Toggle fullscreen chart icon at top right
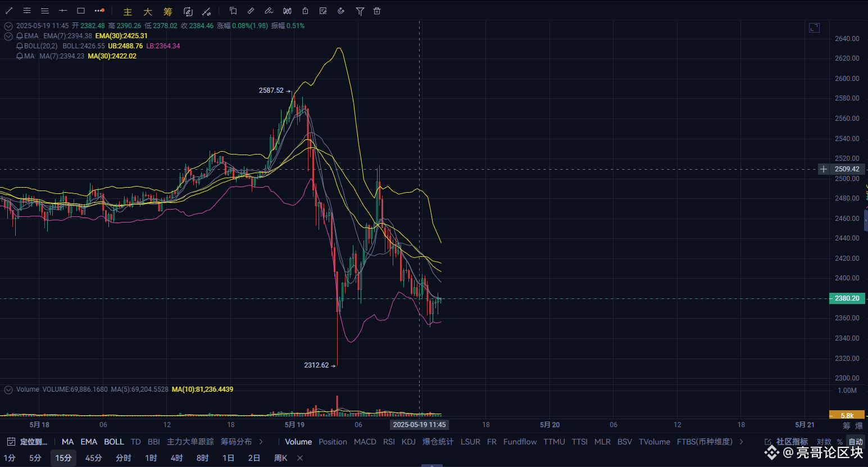This screenshot has width=868, height=467. (815, 28)
